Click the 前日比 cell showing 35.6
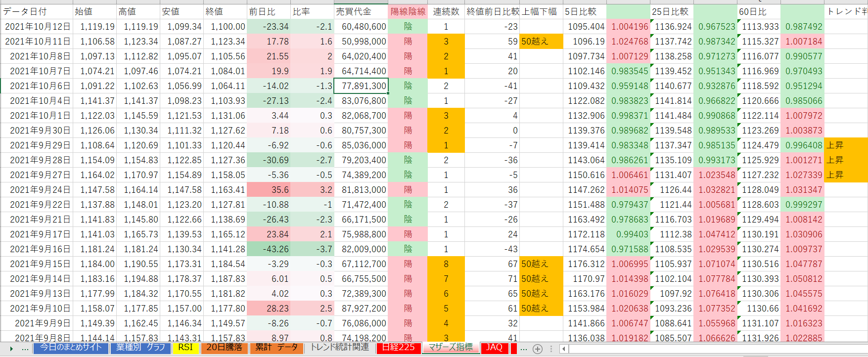This screenshot has height=357, width=868. point(269,190)
